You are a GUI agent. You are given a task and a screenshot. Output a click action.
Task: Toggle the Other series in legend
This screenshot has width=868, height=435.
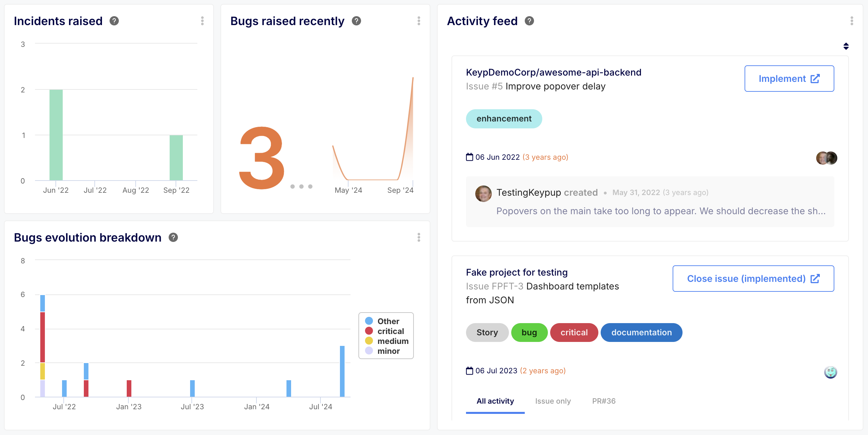[x=388, y=321]
